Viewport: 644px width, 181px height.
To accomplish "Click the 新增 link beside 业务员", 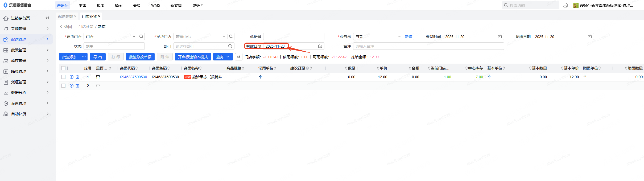I will tap(408, 36).
